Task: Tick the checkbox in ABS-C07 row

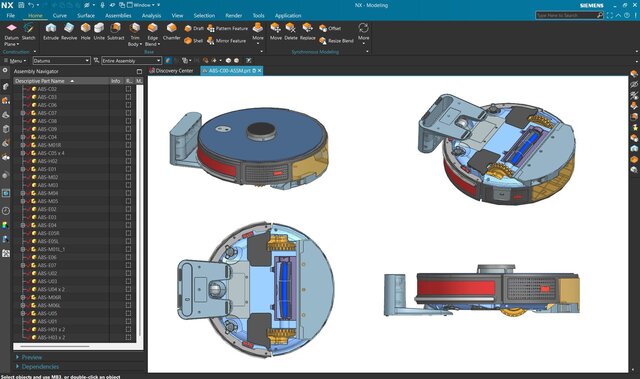Action: tap(129, 113)
